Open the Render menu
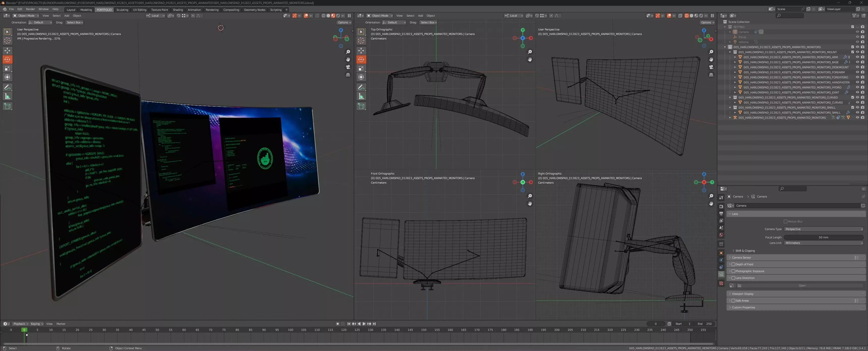This screenshot has height=351, width=868. tap(30, 9)
